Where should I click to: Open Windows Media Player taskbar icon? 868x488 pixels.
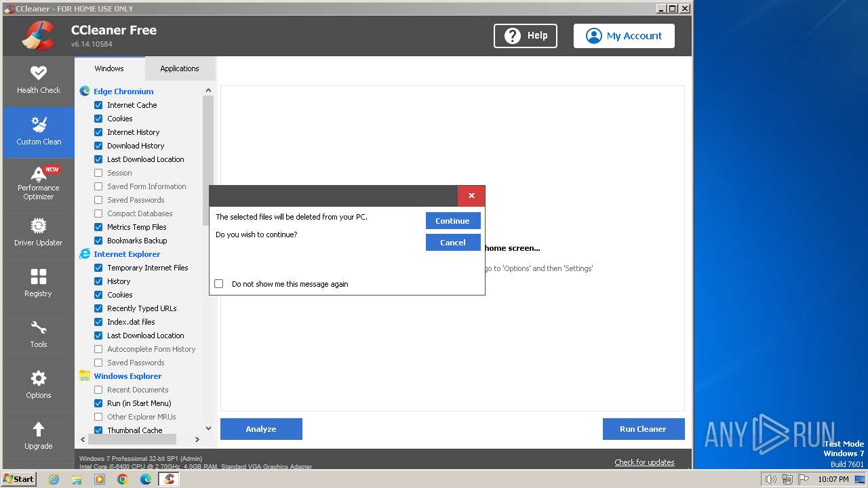pos(100,479)
